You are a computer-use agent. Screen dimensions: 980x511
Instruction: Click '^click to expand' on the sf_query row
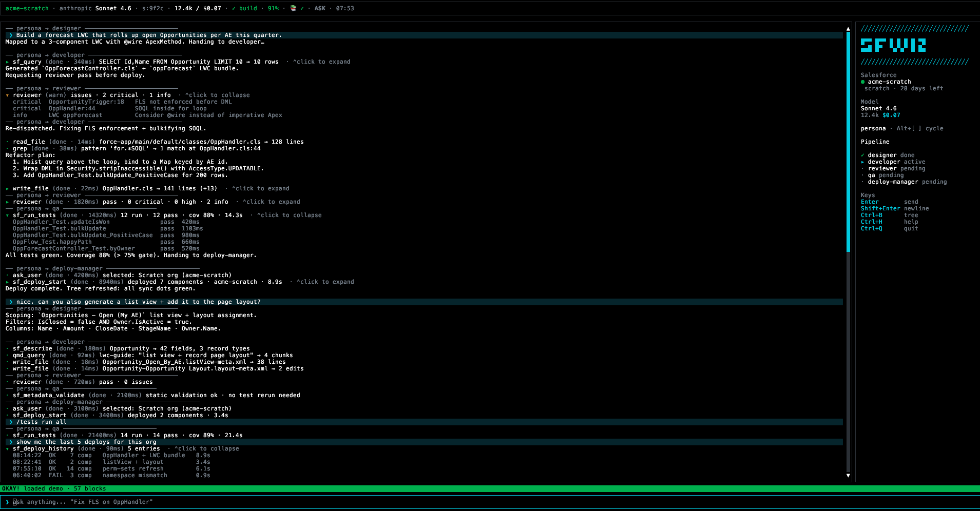tap(322, 62)
